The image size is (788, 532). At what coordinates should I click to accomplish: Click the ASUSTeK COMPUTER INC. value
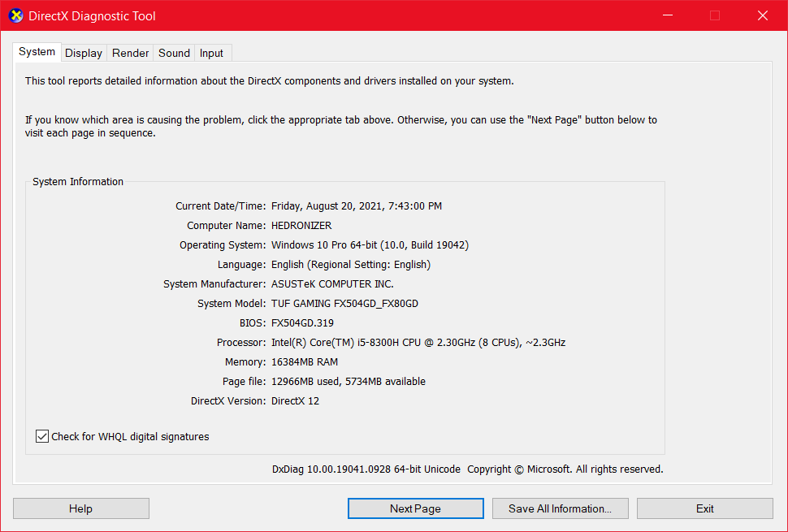[333, 283]
